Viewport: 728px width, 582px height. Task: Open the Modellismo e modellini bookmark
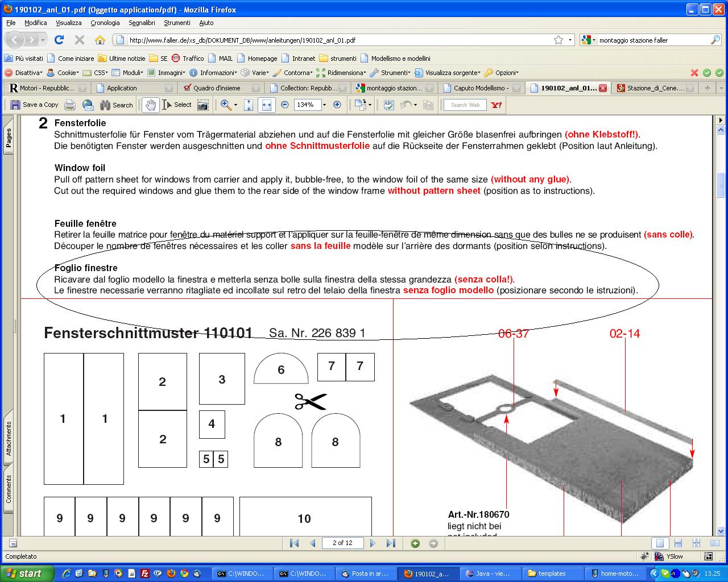[x=400, y=59]
